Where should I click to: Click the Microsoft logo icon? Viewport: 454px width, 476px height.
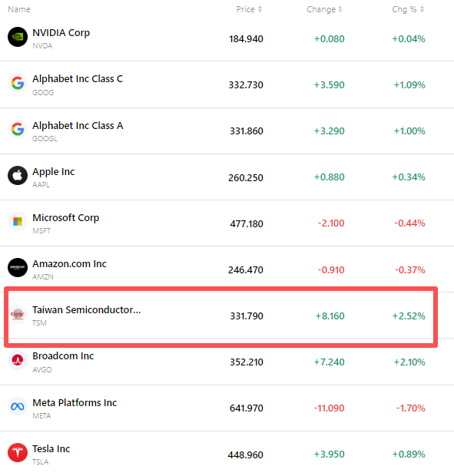18,221
